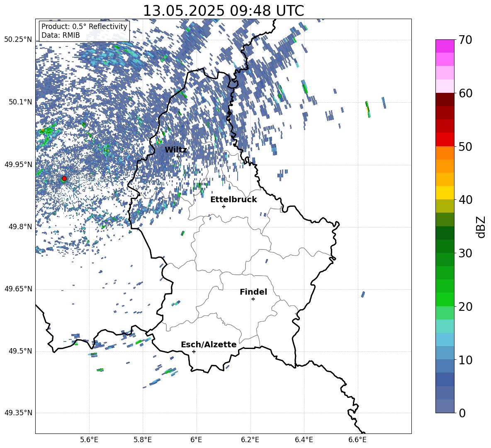The width and height of the screenshot is (491, 448).
Task: Pick the yellow 40 dBZ swatch
Action: 445,193
